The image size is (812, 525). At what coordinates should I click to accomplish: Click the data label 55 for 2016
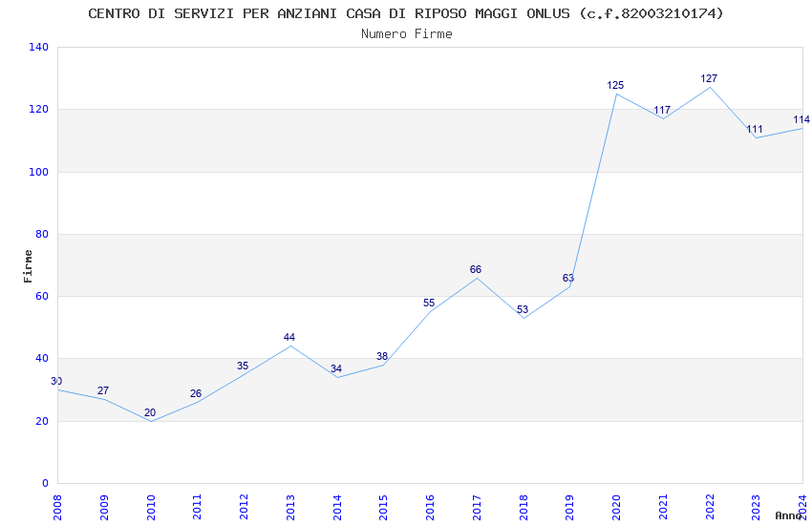pos(429,304)
